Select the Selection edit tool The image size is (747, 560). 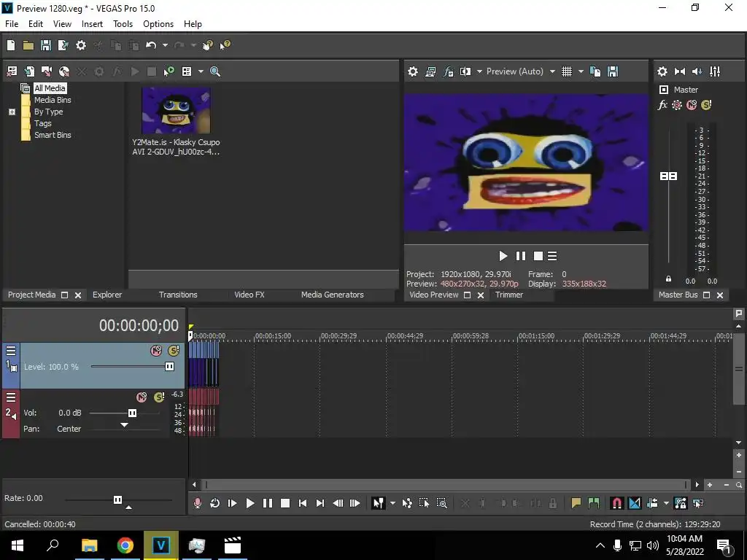pos(424,503)
